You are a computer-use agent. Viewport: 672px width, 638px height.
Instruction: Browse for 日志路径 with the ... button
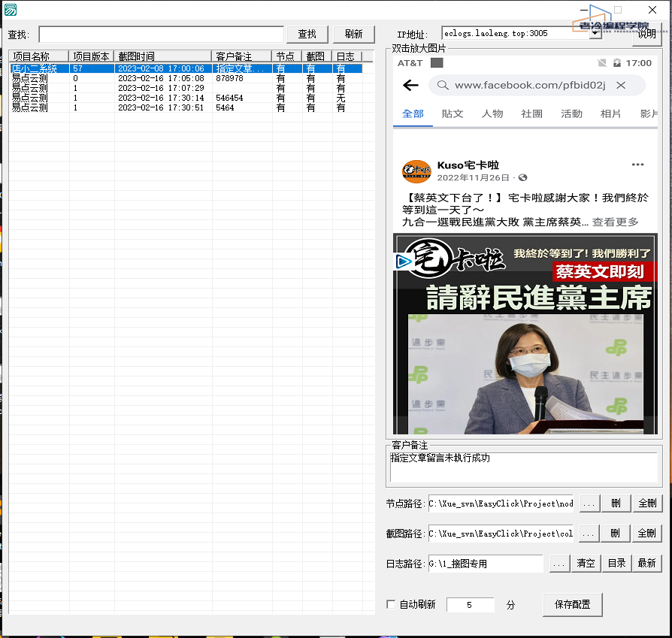pos(558,564)
